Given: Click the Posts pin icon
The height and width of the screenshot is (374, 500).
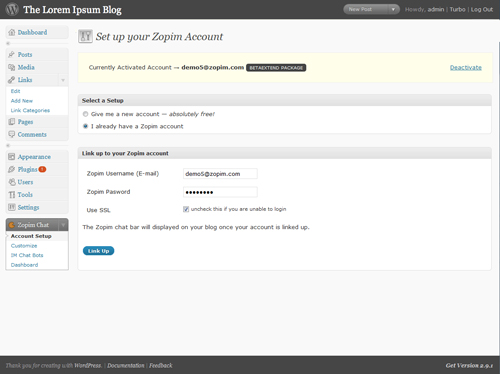Looking at the screenshot, I should 12,54.
